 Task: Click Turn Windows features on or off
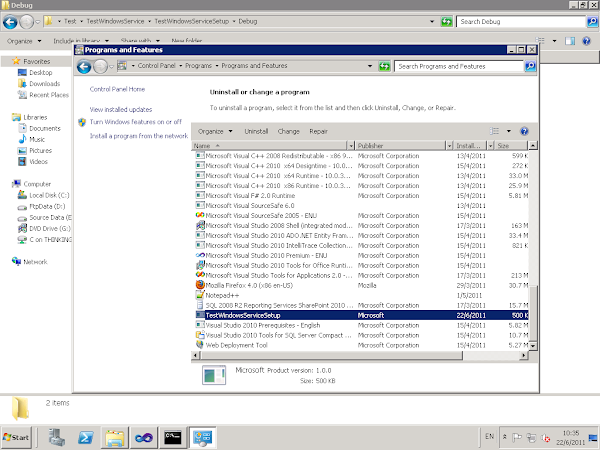(x=136, y=122)
